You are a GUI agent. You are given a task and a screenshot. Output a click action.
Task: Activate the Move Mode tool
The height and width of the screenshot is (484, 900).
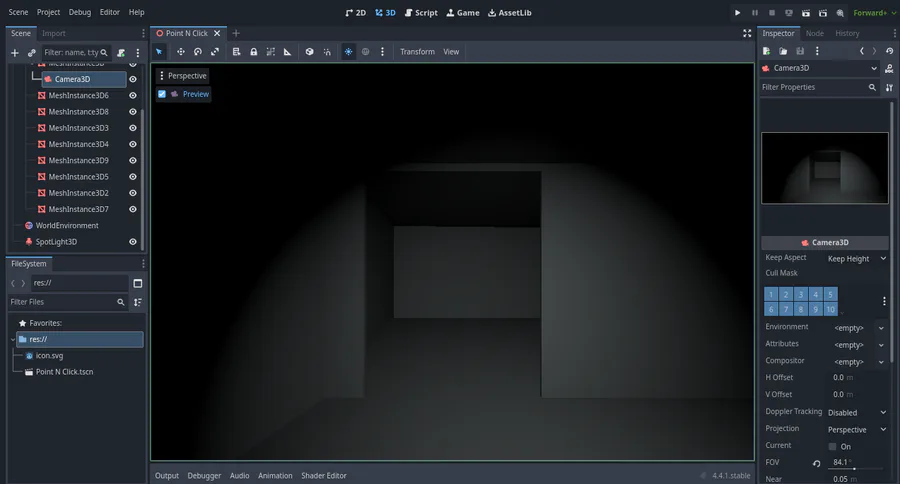pyautogui.click(x=181, y=52)
